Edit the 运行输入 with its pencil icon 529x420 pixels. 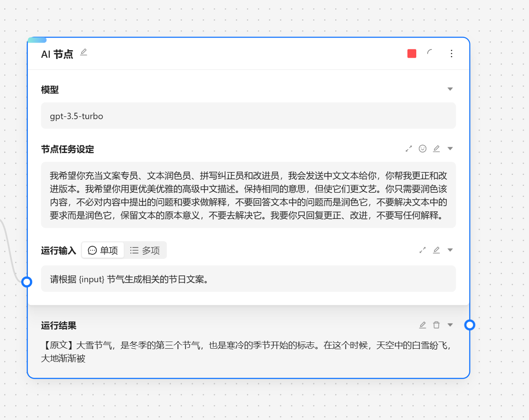pos(437,250)
